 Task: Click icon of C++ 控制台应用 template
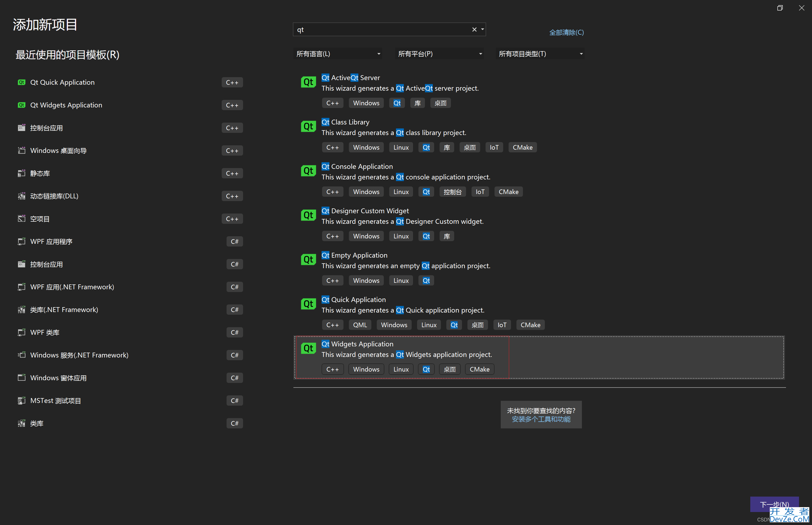point(21,128)
